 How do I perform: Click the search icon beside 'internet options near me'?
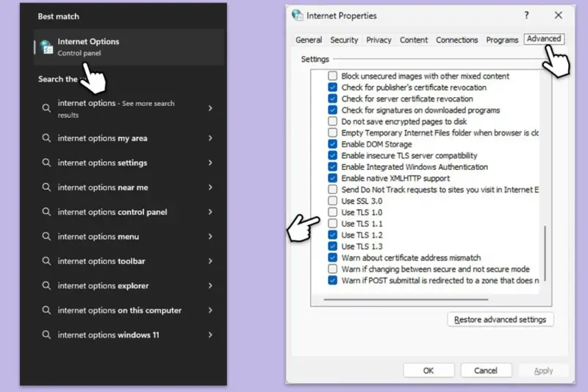pos(46,188)
